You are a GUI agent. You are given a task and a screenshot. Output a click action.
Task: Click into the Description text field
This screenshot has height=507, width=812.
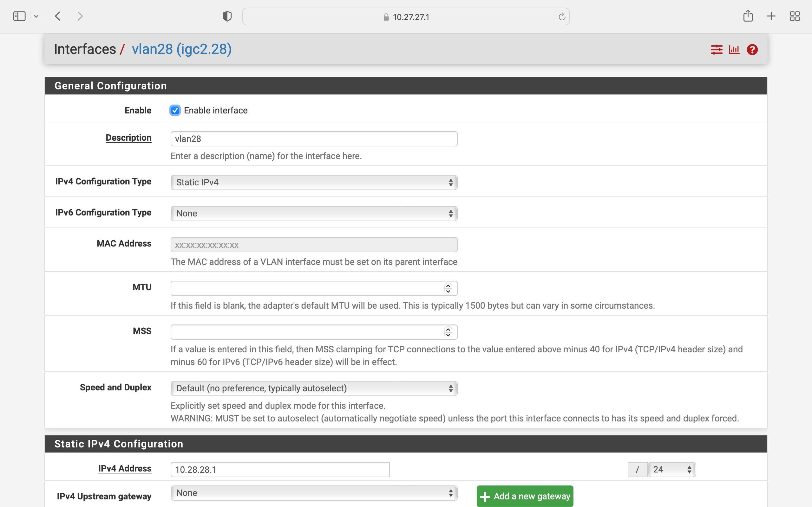tap(313, 139)
